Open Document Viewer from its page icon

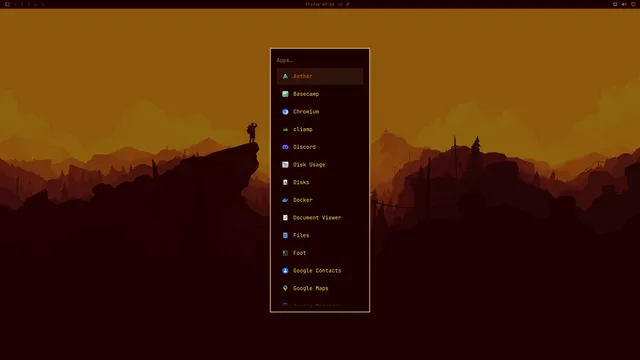[285, 218]
